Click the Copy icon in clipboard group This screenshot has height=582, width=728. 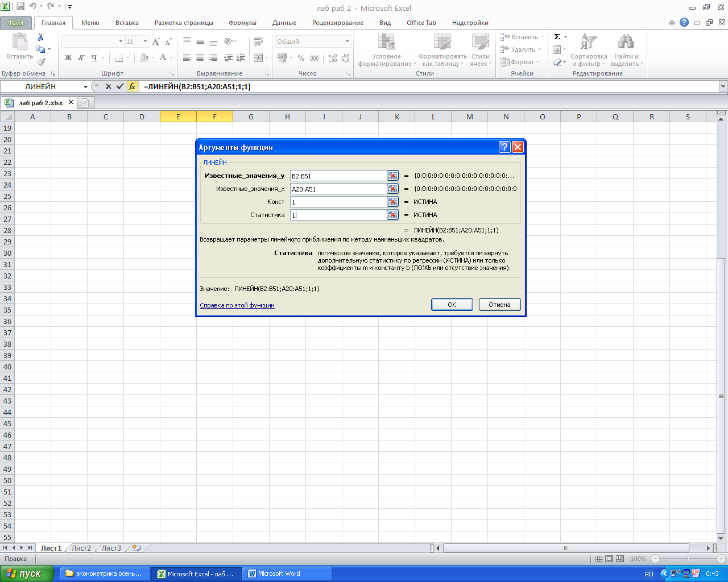pyautogui.click(x=40, y=49)
